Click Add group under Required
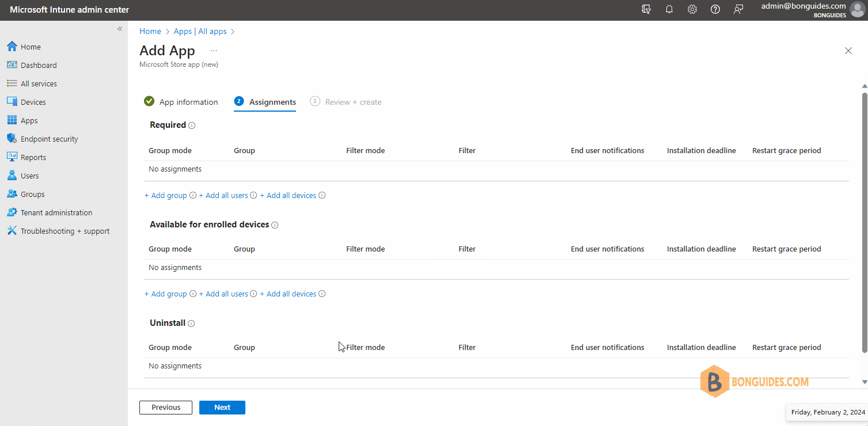Image resolution: width=868 pixels, height=426 pixels. click(x=166, y=195)
